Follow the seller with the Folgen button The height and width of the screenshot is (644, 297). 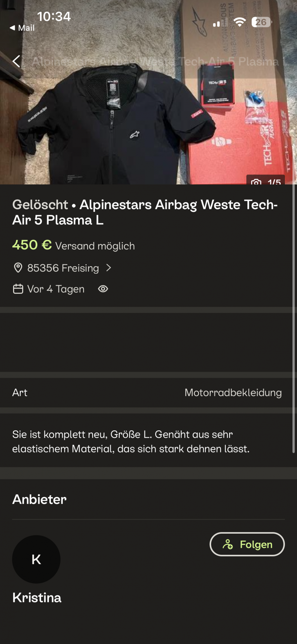tap(247, 544)
